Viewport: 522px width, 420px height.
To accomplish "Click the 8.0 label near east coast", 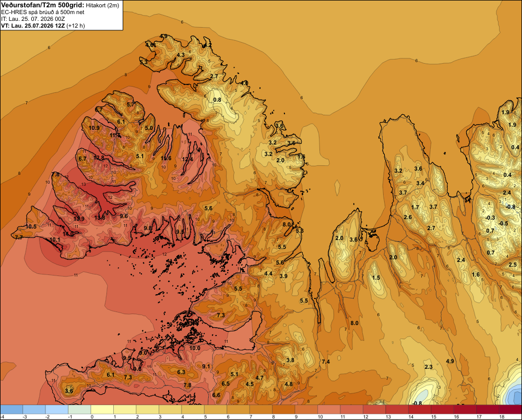I will pyautogui.click(x=287, y=224).
